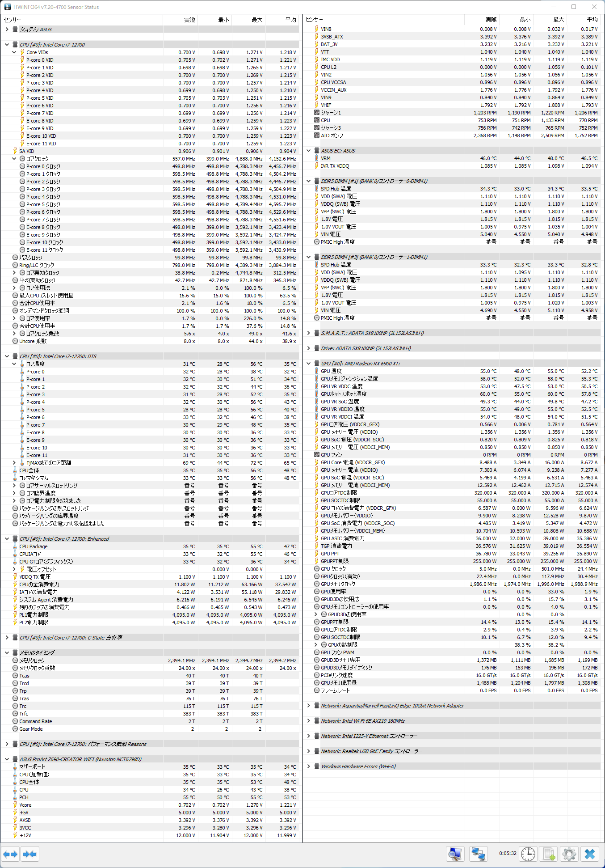The image size is (605, 868).
Task: Expand TjMAXまでのコア距離 node
Action: pos(14,463)
